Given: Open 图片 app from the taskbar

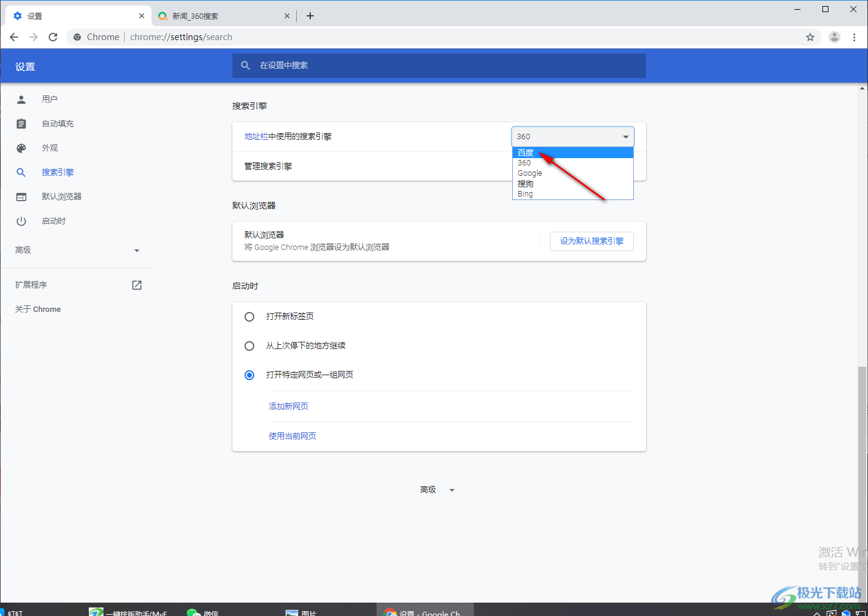Looking at the screenshot, I should (301, 612).
